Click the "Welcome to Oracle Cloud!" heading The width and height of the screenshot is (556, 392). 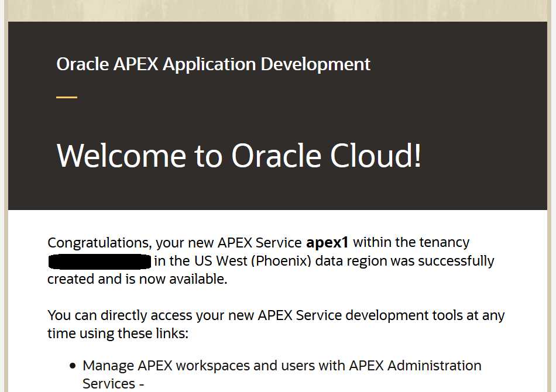239,156
